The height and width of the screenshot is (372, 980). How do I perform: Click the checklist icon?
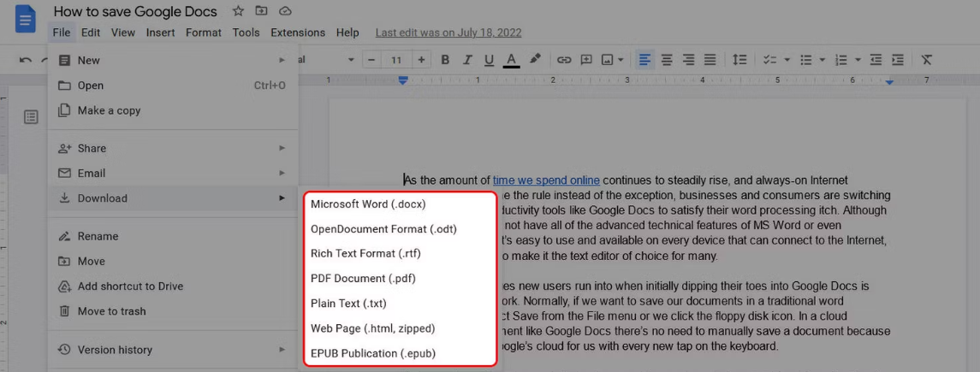tap(770, 60)
